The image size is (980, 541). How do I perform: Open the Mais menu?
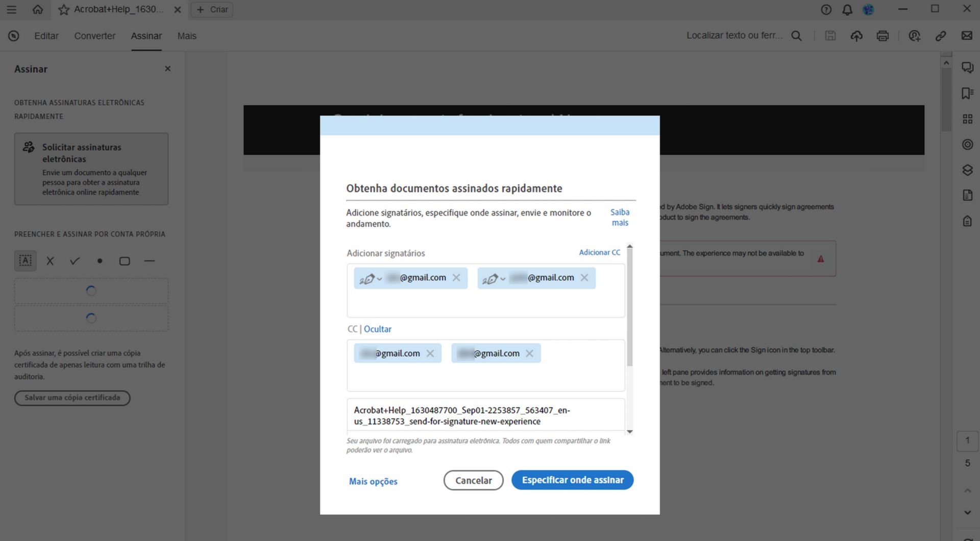(x=187, y=36)
